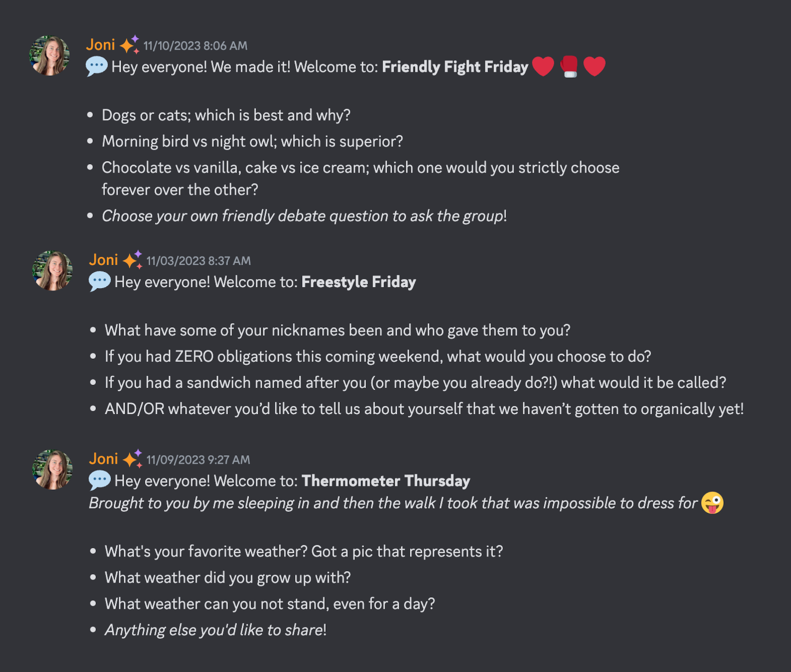Image resolution: width=791 pixels, height=672 pixels.
Task: Click the second red heart emoji
Action: tap(594, 66)
